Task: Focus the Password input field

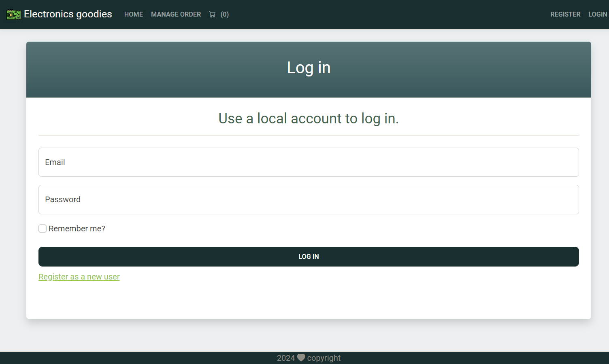Action: (x=309, y=200)
